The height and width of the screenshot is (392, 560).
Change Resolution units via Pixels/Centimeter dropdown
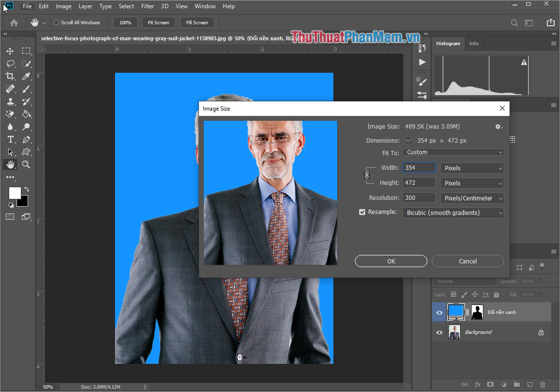[472, 197]
